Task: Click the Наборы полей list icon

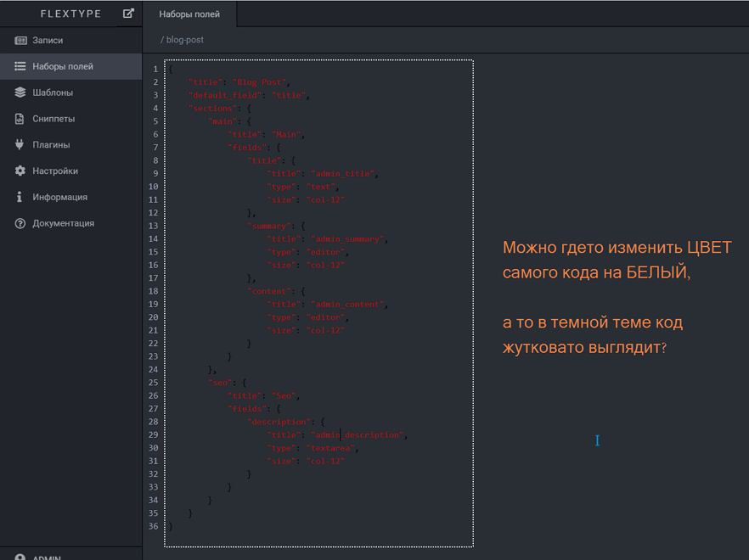Action: 20,66
